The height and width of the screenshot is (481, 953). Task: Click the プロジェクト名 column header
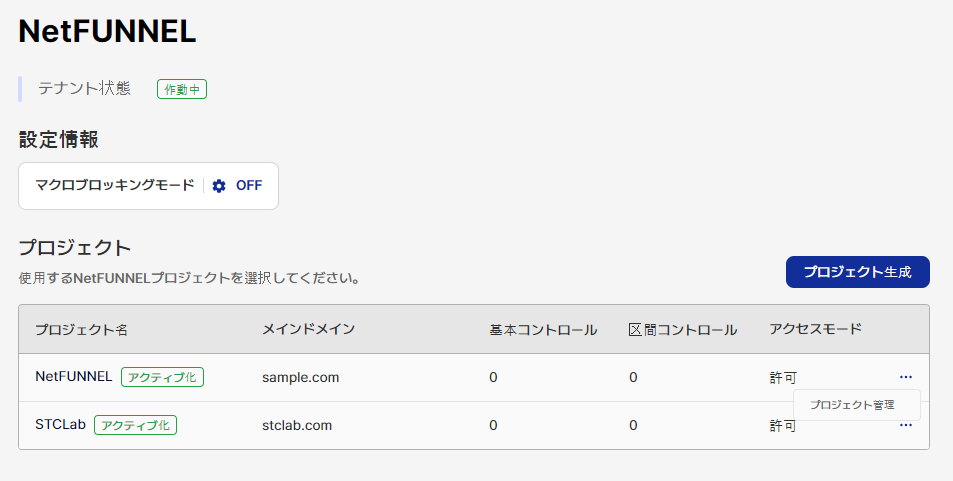(x=81, y=330)
